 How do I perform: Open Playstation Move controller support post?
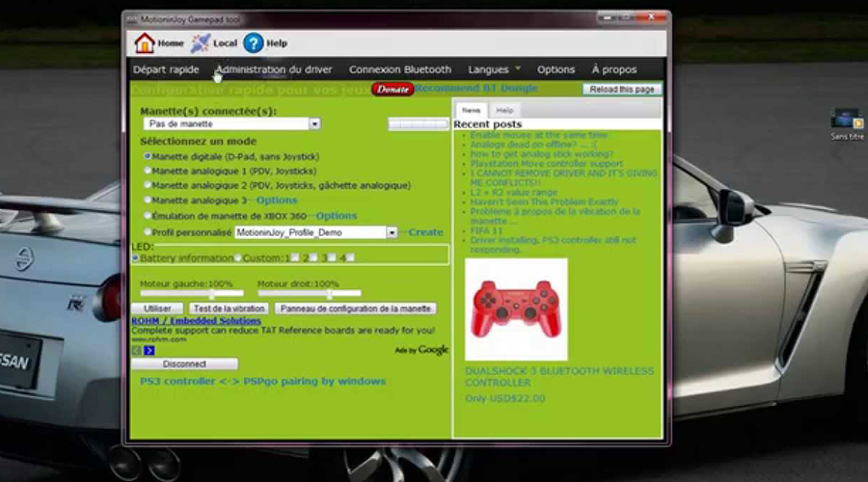(547, 164)
